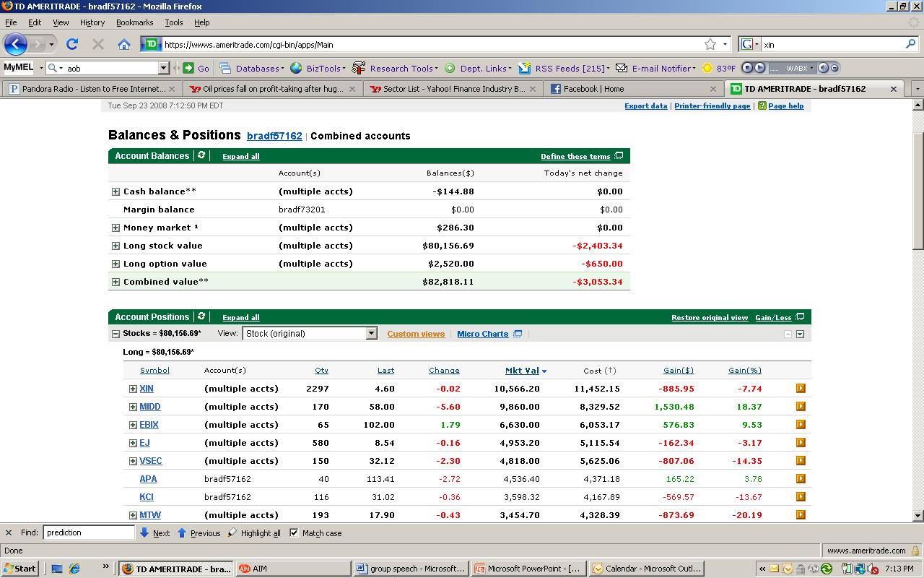Expand the Cash balance row
The image size is (924, 578).
(115, 191)
